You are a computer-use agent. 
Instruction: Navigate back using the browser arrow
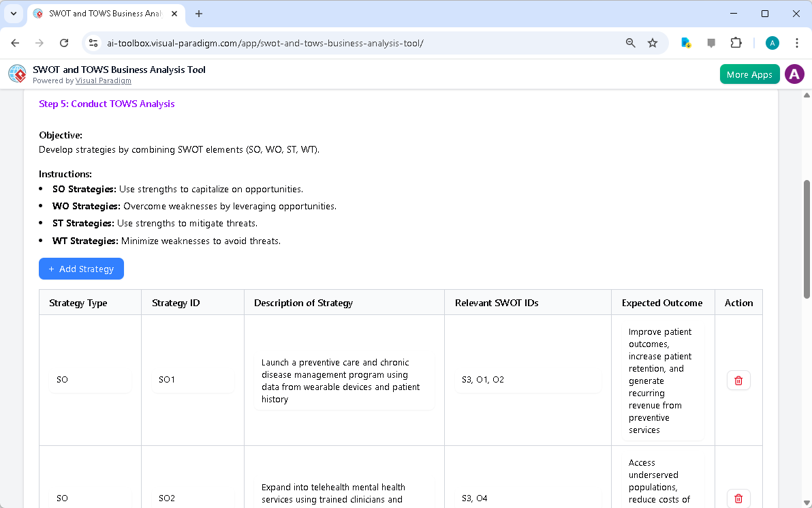(x=15, y=42)
